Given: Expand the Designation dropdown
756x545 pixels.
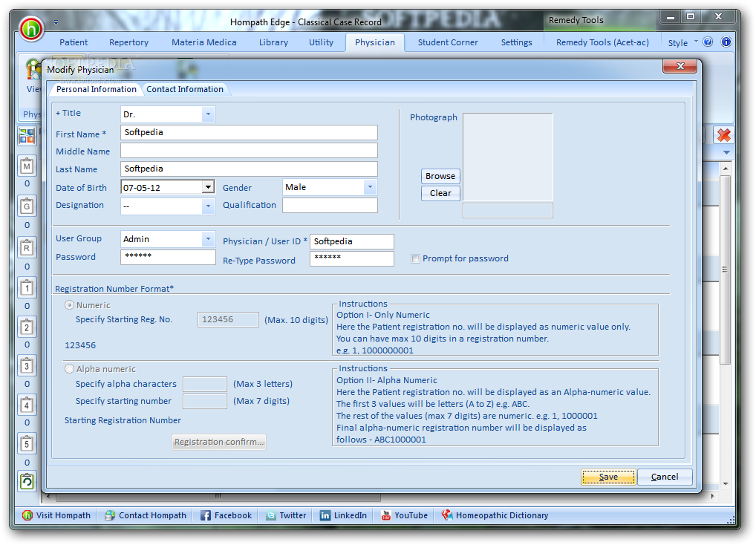Looking at the screenshot, I should coord(208,206).
